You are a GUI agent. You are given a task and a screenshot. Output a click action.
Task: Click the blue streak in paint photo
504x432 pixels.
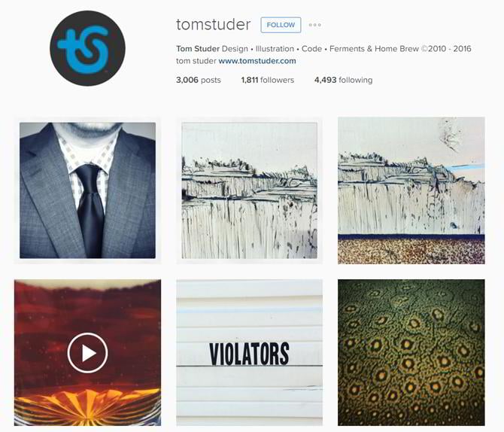(x=466, y=168)
